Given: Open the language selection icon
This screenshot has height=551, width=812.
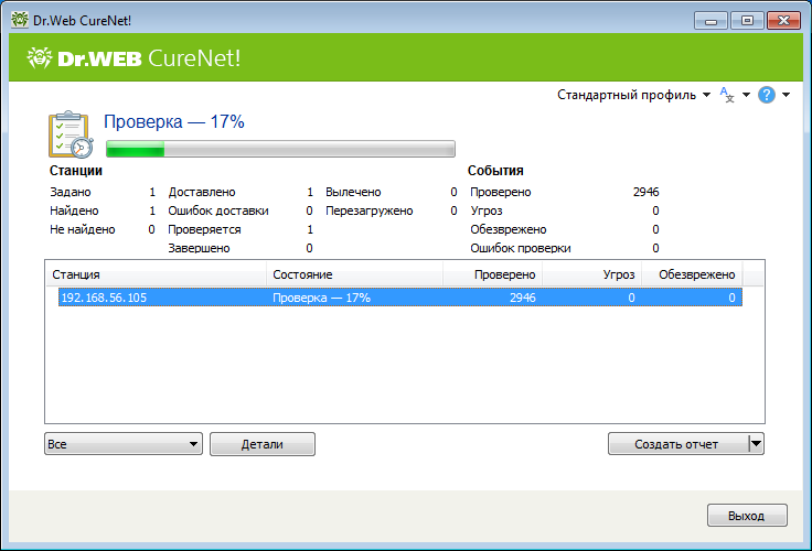Looking at the screenshot, I should 727,95.
